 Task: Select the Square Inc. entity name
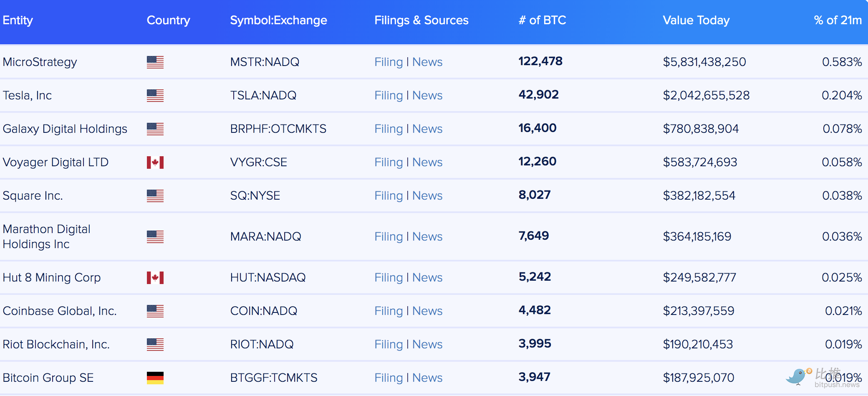[33, 195]
